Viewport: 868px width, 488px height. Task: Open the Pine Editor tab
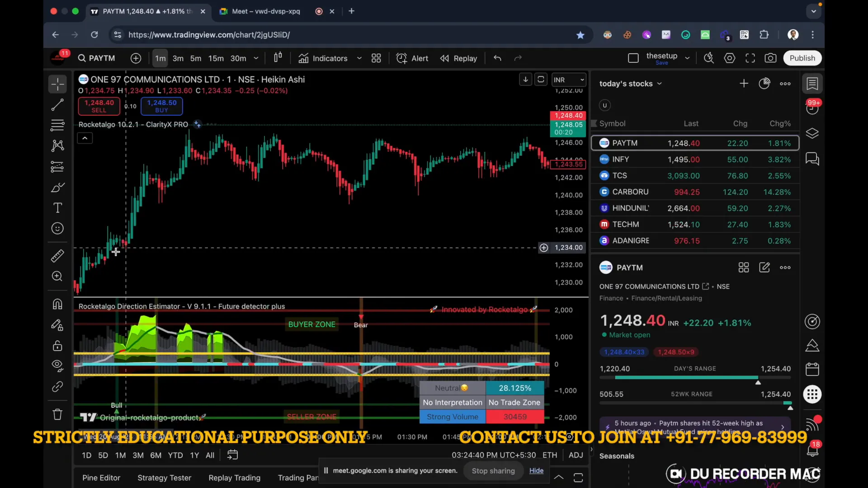(101, 478)
